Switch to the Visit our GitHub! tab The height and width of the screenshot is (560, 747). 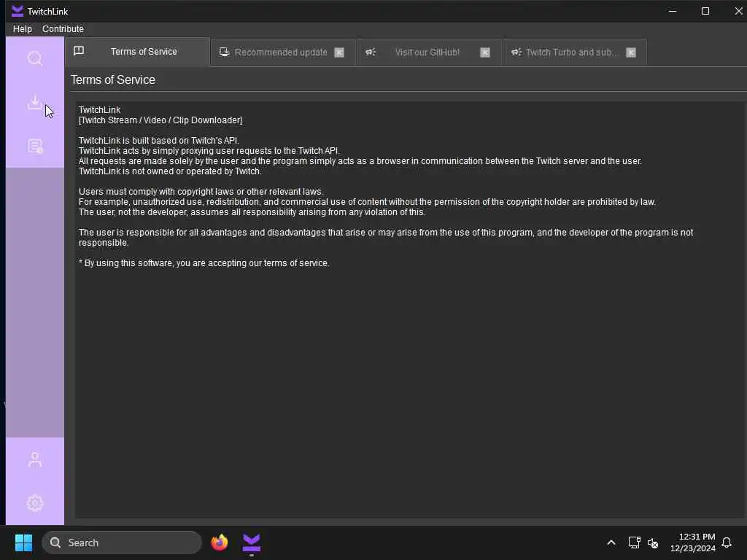[428, 52]
